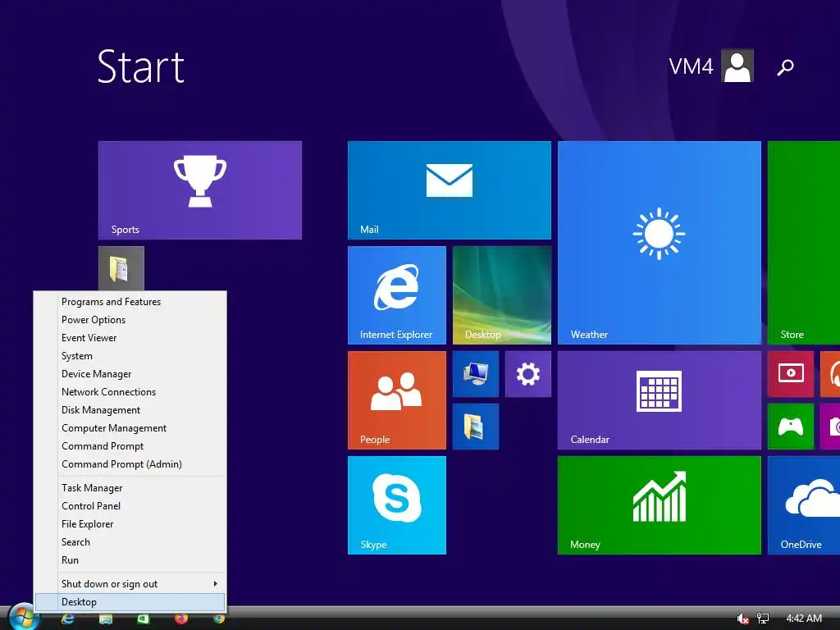Launch Chrome from the taskbar
Viewport: 840px width, 630px height.
tap(218, 619)
